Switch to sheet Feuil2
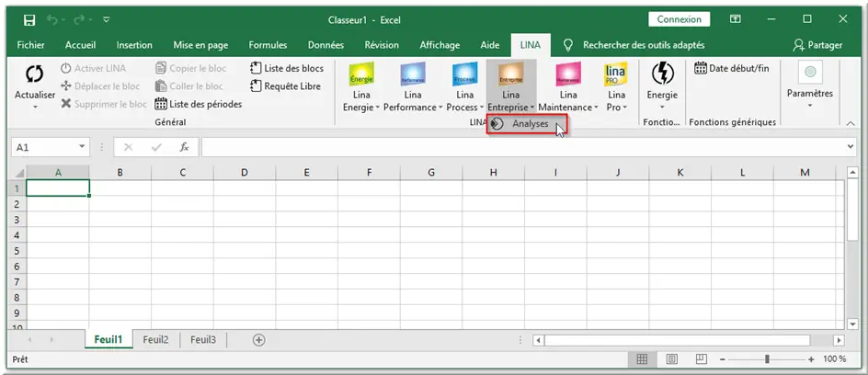The image size is (868, 375). 155,339
